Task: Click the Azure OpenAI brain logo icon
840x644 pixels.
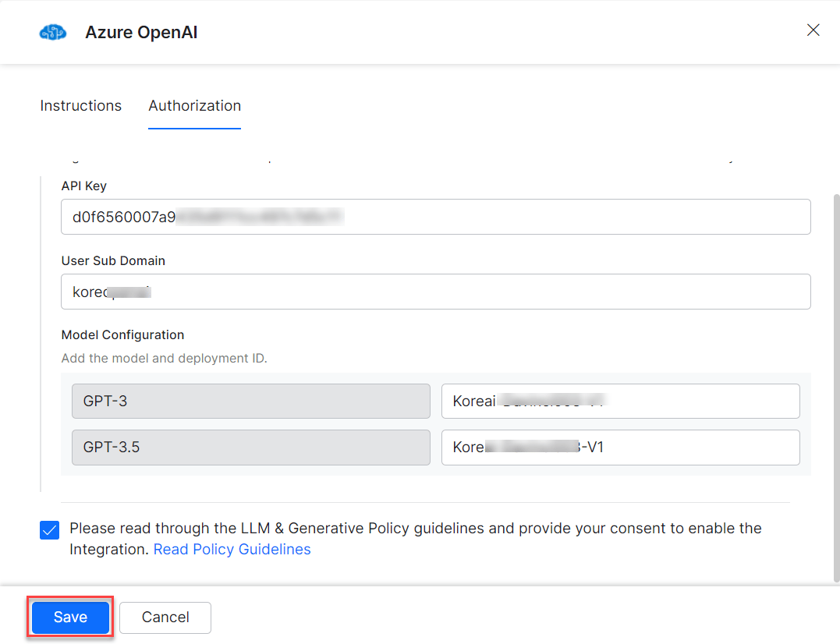Action: (52, 33)
